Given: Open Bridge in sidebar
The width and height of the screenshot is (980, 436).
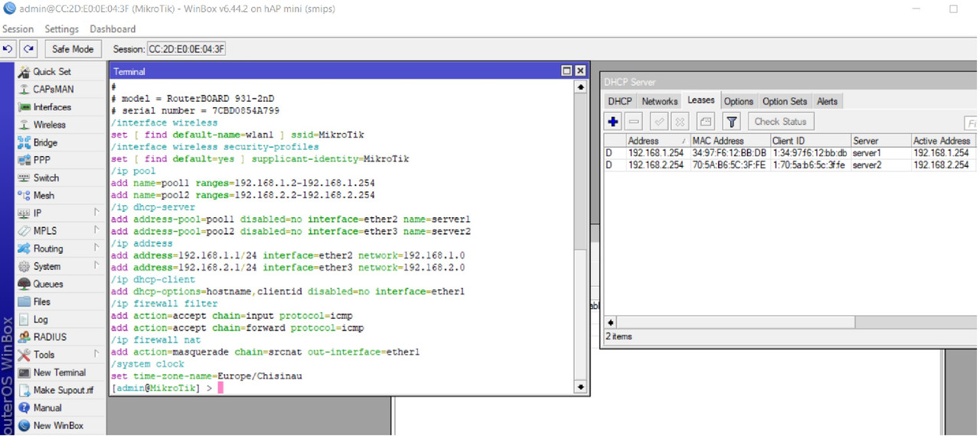Looking at the screenshot, I should (45, 142).
